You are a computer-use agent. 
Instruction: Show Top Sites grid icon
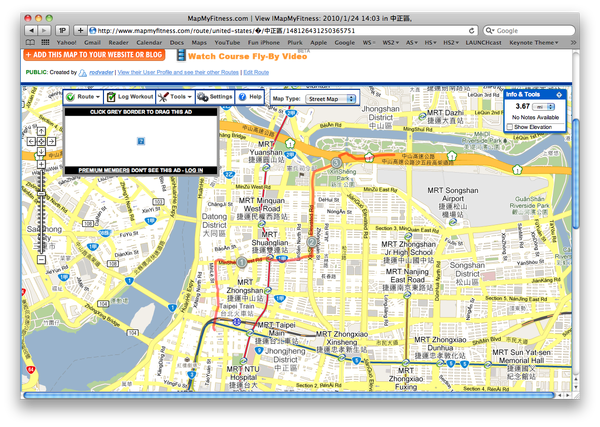[45, 42]
